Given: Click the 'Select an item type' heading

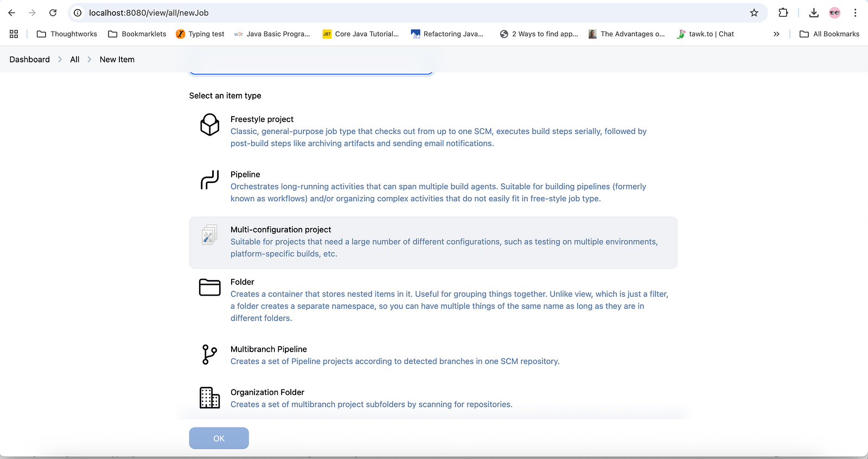Looking at the screenshot, I should point(225,95).
